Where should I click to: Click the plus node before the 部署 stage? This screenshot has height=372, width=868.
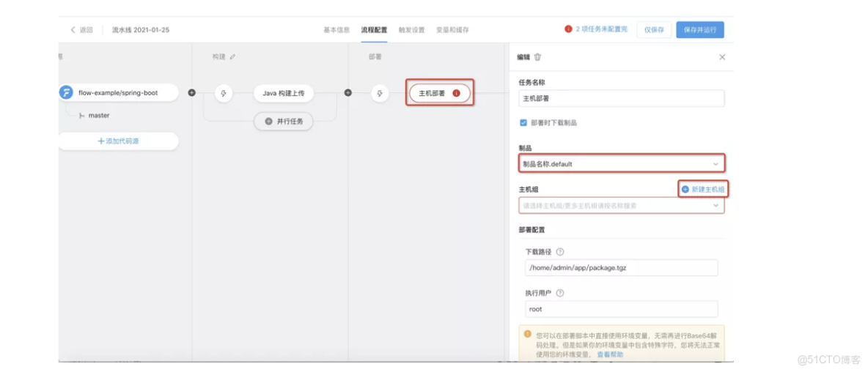(x=347, y=93)
